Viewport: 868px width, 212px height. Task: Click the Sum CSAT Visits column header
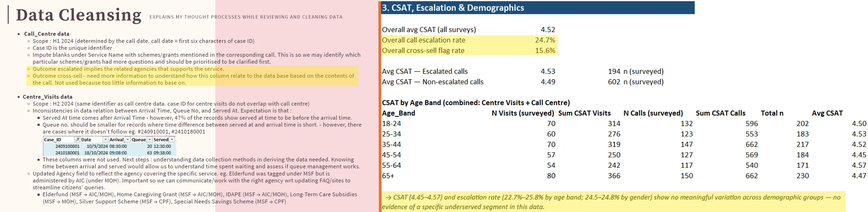tap(584, 113)
